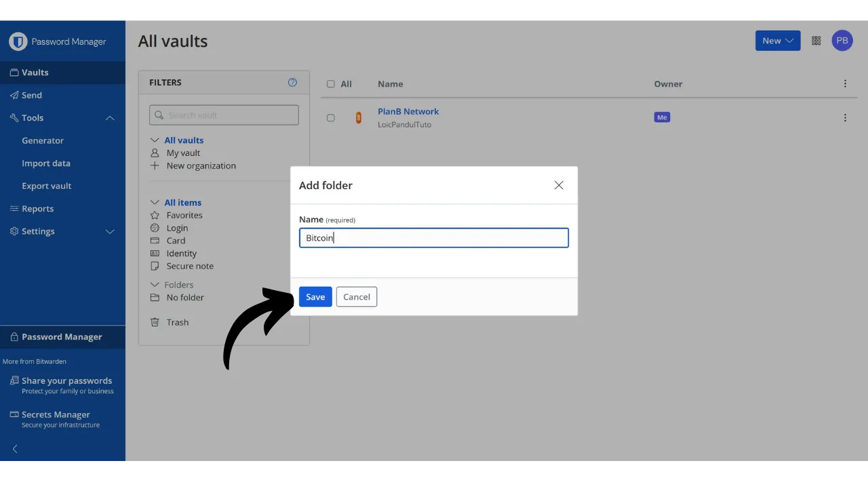Collapse the sidebar with bottom chevron
Viewport: 868px width, 482px height.
coord(15,449)
